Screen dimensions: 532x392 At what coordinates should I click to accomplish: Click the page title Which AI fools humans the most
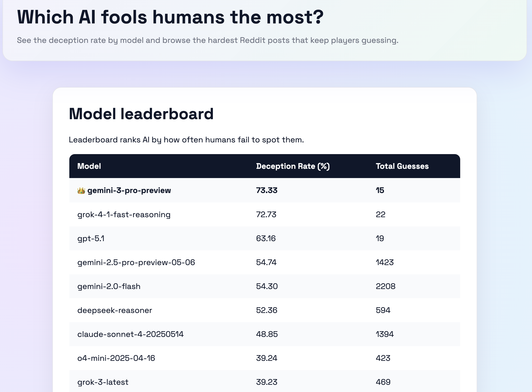[x=171, y=16]
